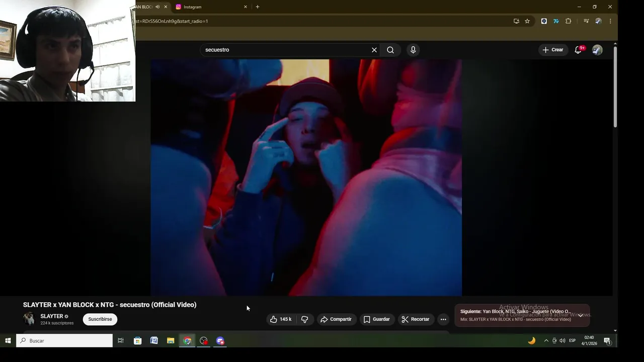Open the 7TV extension icon
This screenshot has height=362, width=644.
[x=556, y=21]
